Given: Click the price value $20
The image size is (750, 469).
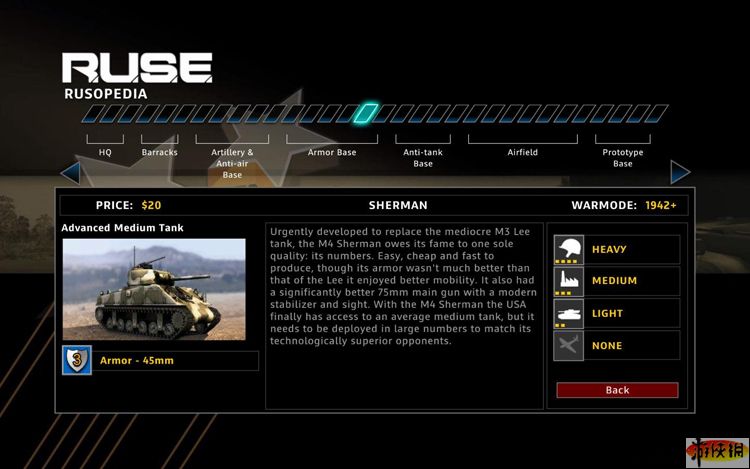Looking at the screenshot, I should click(151, 206).
